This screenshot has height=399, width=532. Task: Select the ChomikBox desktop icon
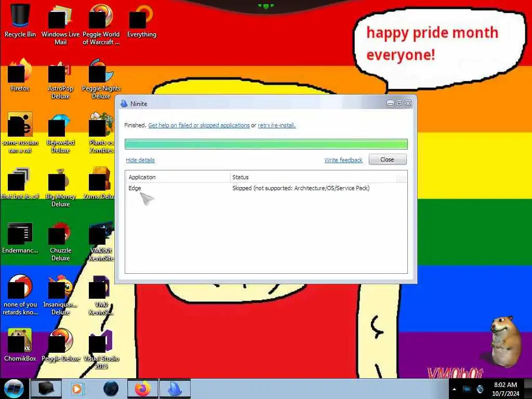pos(20,345)
